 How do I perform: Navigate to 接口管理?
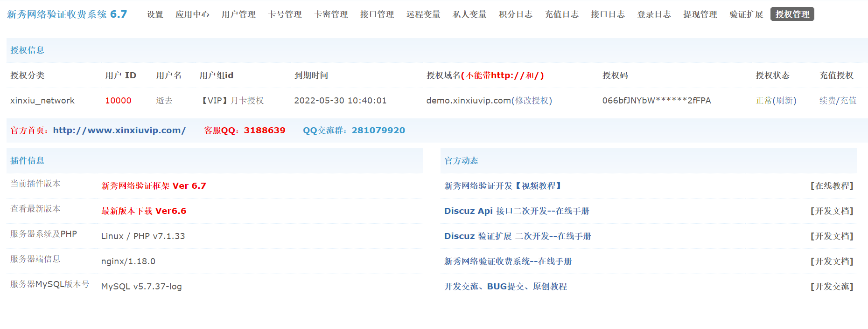(377, 14)
